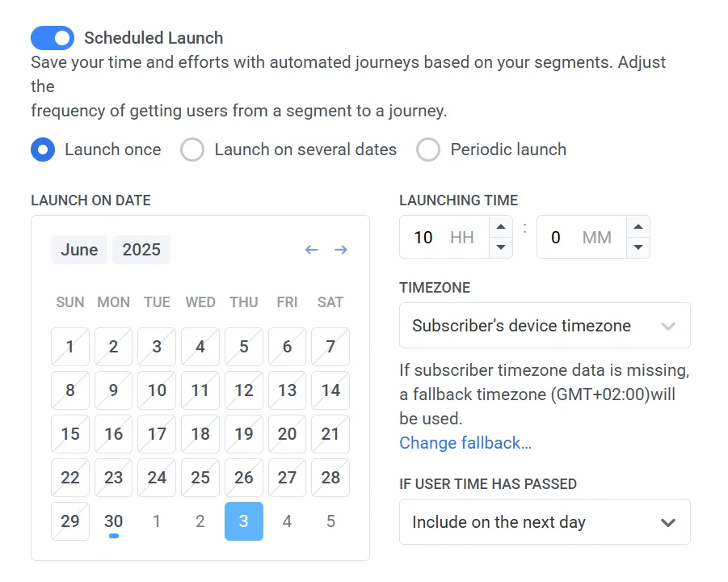Select the Periodic launch option
Screen dimensions: 728x582
coord(428,150)
